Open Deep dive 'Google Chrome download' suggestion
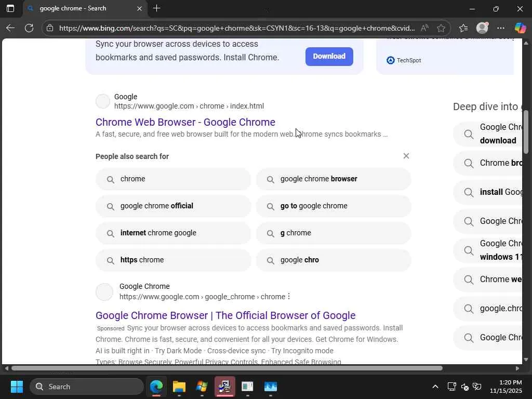This screenshot has height=399, width=532. 488,134
